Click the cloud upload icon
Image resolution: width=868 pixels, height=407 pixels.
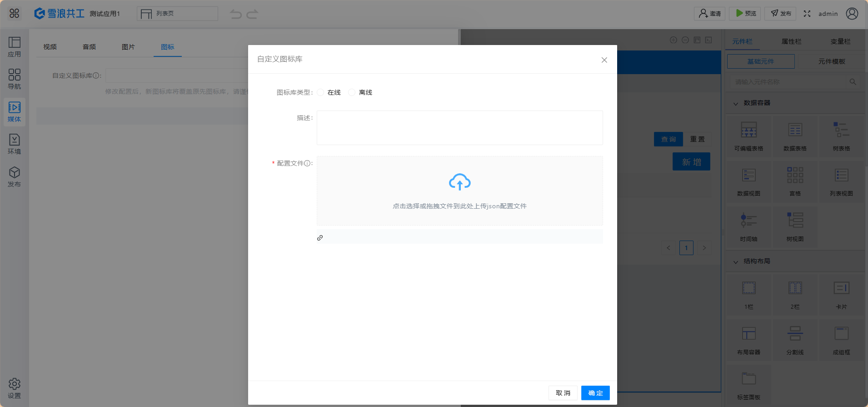460,182
